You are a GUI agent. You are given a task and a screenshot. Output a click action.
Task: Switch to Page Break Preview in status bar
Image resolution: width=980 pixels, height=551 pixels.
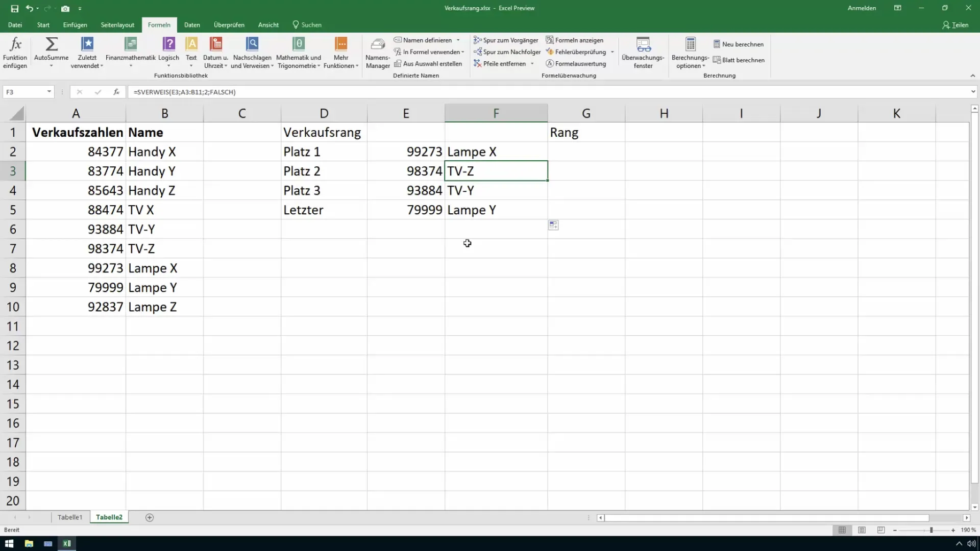click(881, 530)
